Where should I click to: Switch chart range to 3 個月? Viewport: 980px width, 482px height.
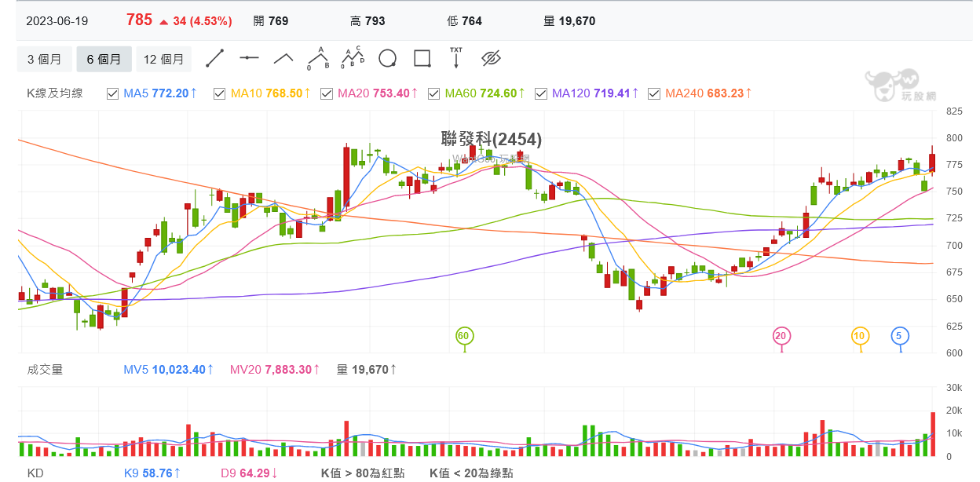tap(45, 59)
